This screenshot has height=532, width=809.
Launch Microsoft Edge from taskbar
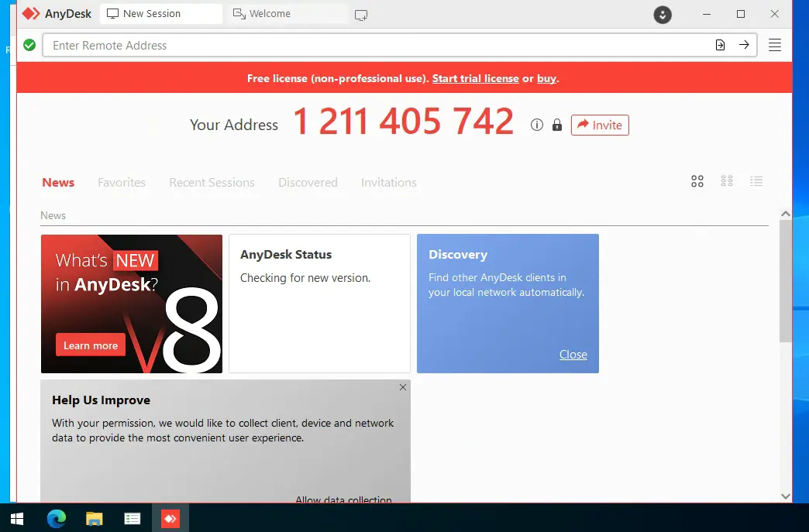[57, 518]
